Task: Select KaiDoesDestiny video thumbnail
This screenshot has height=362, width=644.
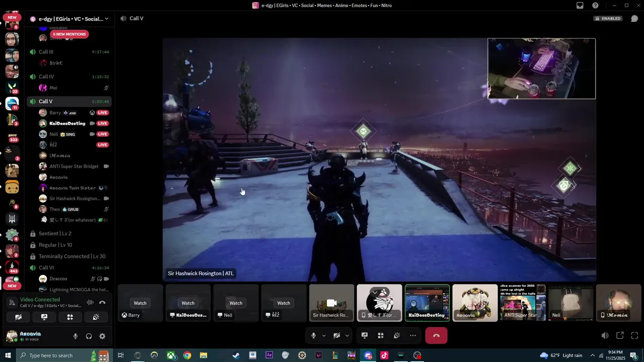Action: 427,303
